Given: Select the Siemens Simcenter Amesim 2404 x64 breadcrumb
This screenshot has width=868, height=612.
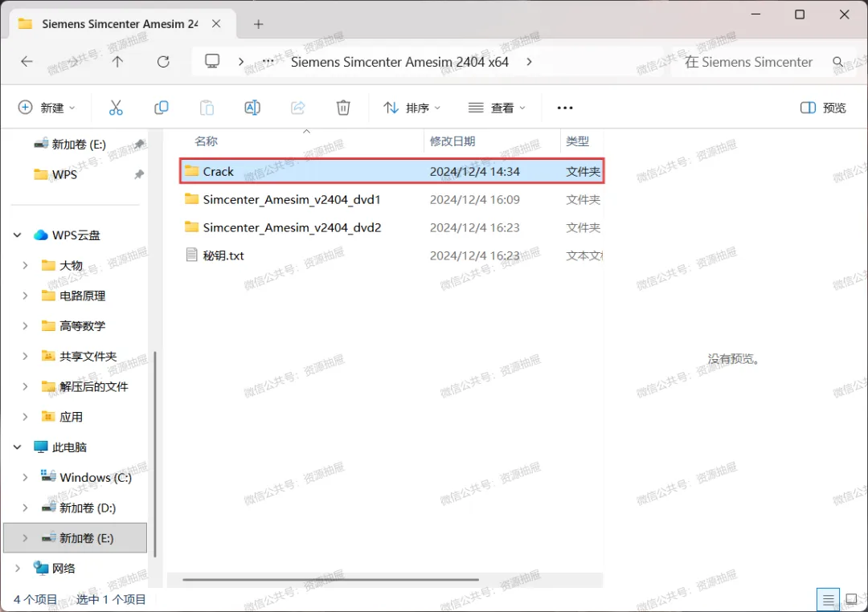Looking at the screenshot, I should (399, 62).
